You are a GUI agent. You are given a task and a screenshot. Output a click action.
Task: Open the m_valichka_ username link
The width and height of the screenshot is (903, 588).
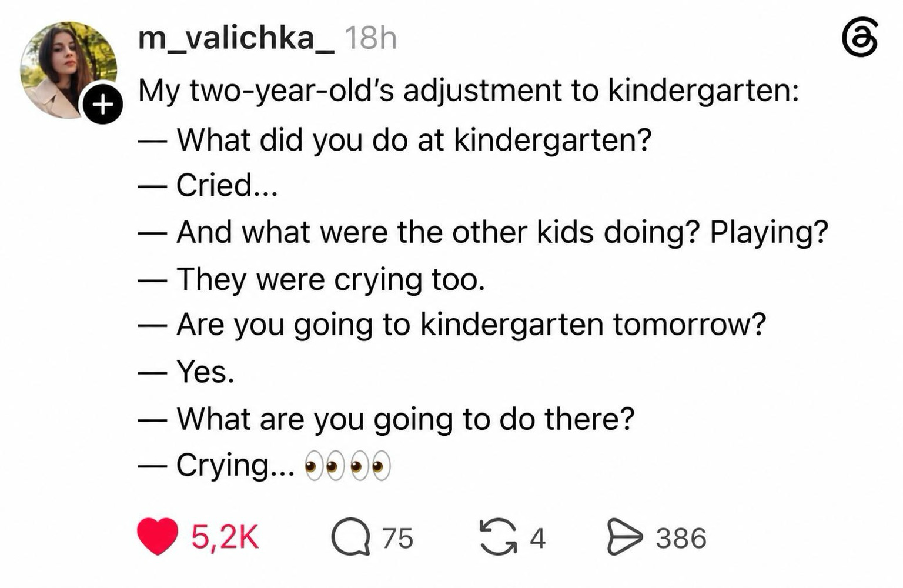click(236, 38)
